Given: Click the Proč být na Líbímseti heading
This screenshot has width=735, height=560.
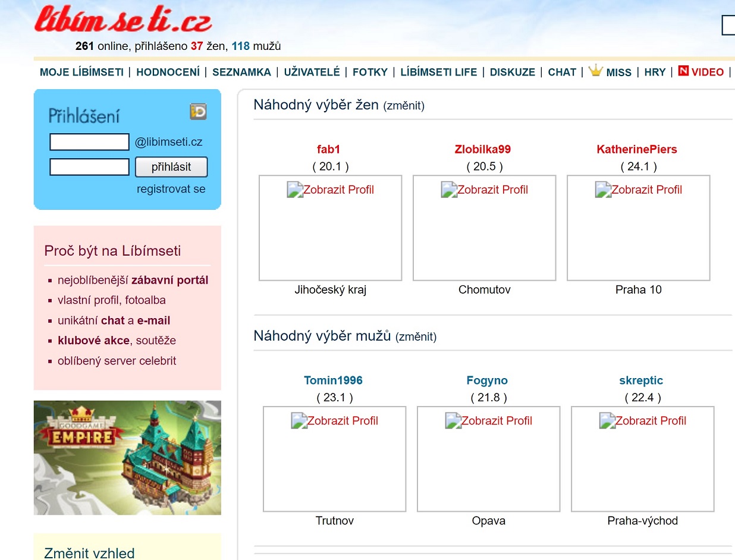Looking at the screenshot, I should click(112, 251).
